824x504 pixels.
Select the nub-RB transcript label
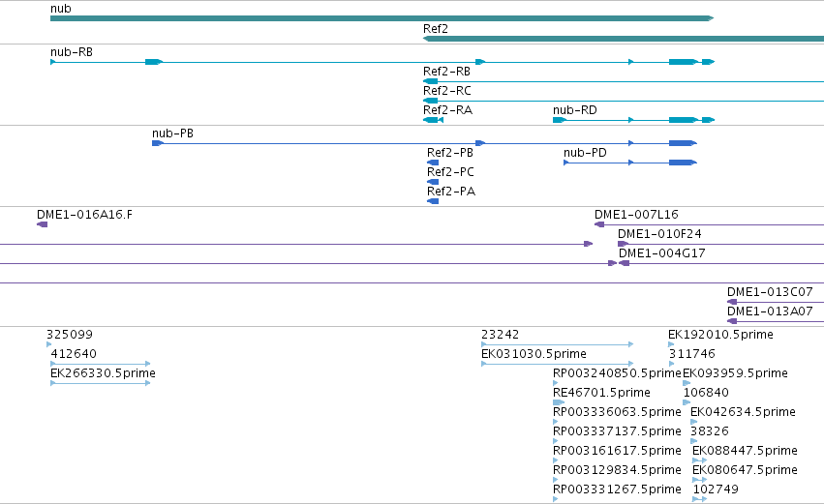pyautogui.click(x=72, y=52)
